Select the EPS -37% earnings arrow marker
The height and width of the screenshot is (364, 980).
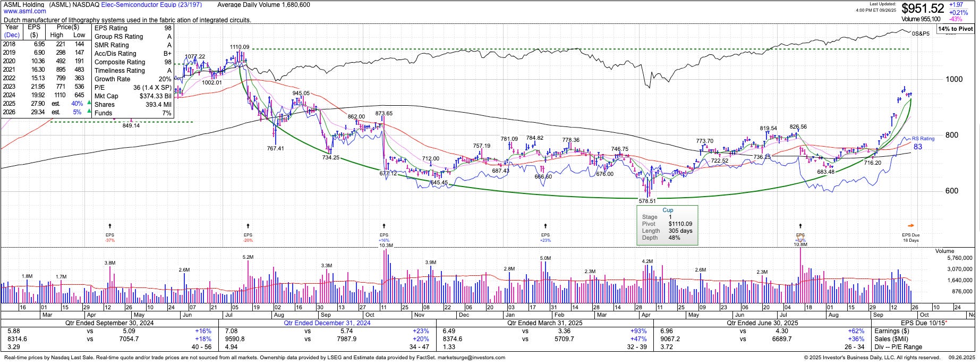pyautogui.click(x=110, y=233)
